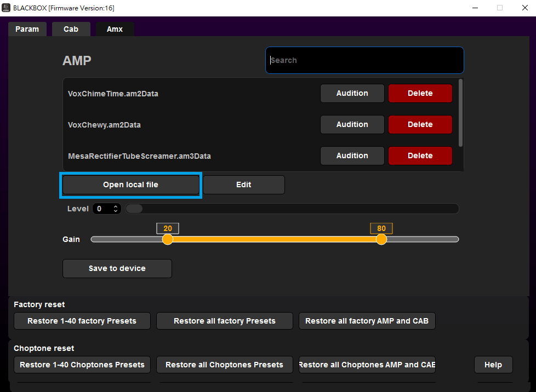
Task: Select the Amx tab
Action: [115, 29]
